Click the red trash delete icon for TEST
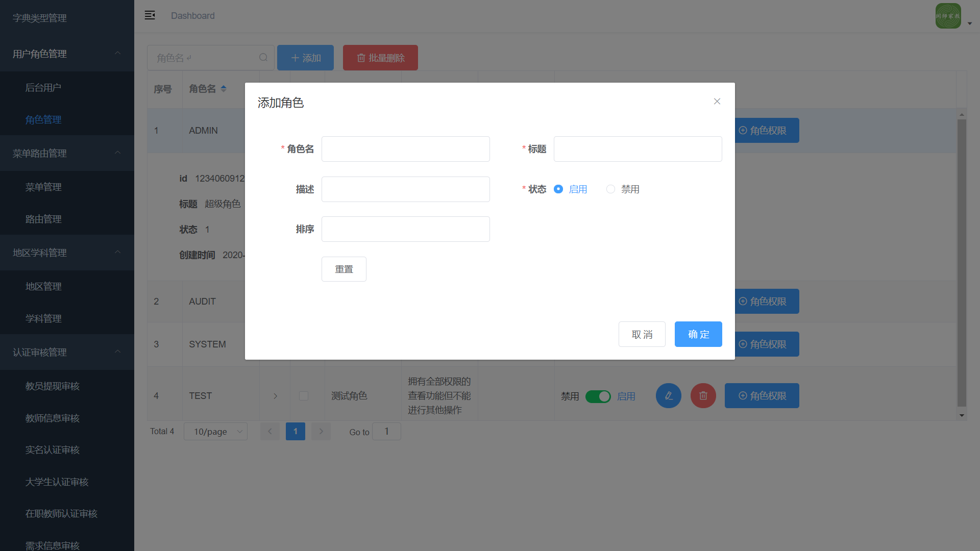Viewport: 980px width, 551px height. click(703, 396)
